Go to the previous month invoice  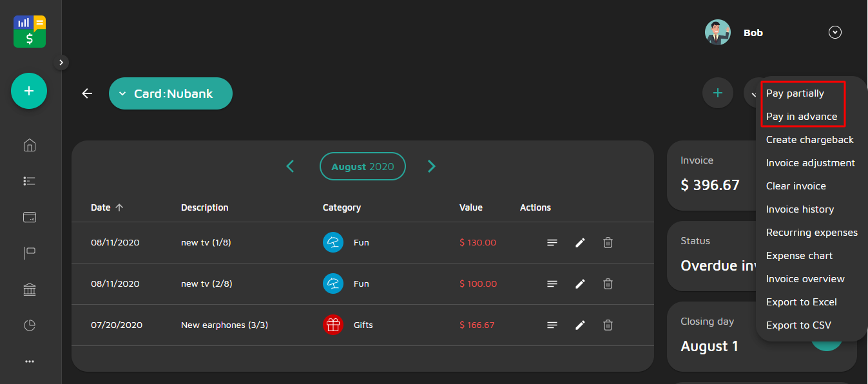pos(290,166)
